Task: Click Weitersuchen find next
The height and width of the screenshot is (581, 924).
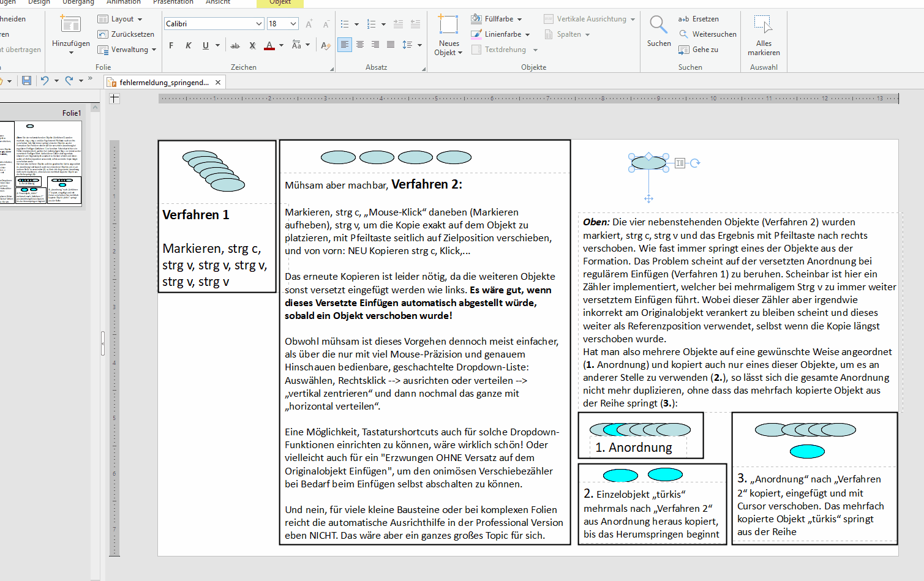Action: (708, 34)
